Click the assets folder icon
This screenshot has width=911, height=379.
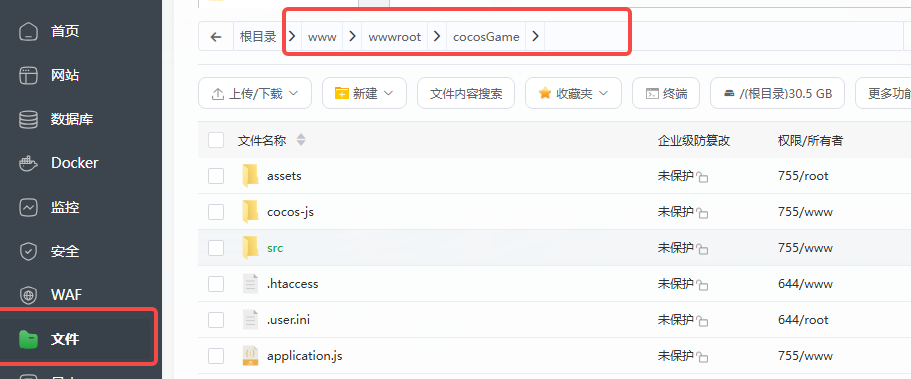[250, 175]
